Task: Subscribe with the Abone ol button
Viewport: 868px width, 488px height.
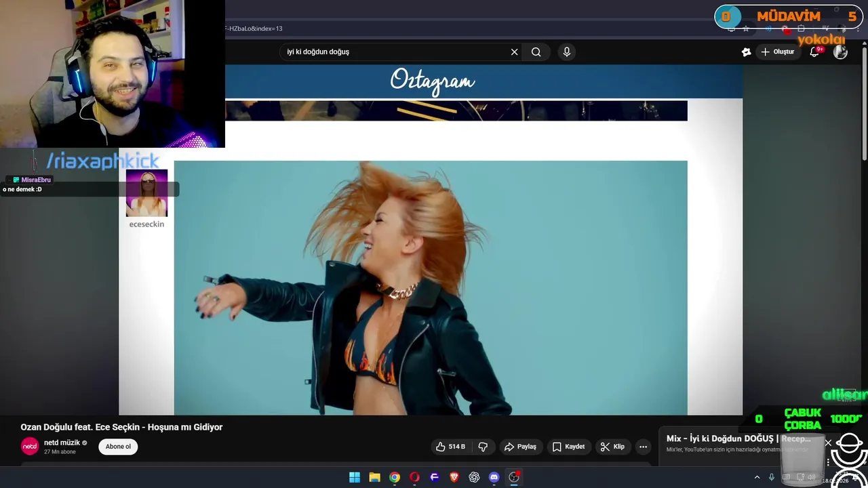Action: 118,447
